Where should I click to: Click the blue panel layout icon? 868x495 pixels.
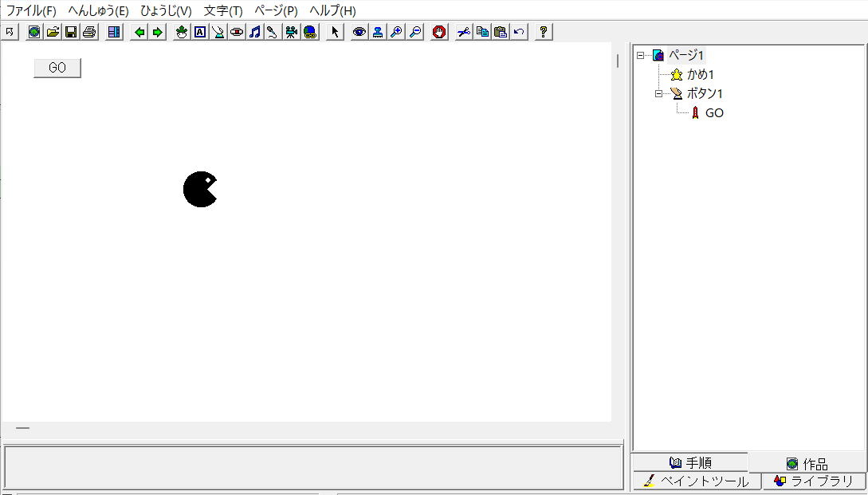[x=114, y=32]
